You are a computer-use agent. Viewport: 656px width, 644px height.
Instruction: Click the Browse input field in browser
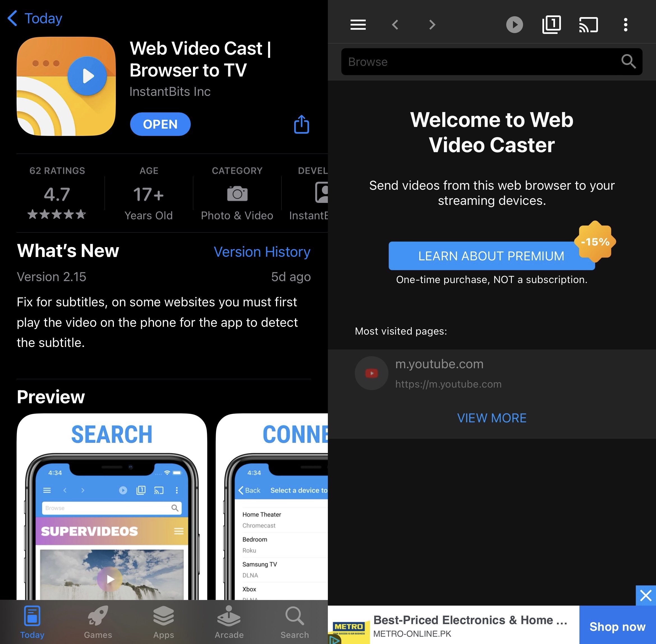(492, 62)
